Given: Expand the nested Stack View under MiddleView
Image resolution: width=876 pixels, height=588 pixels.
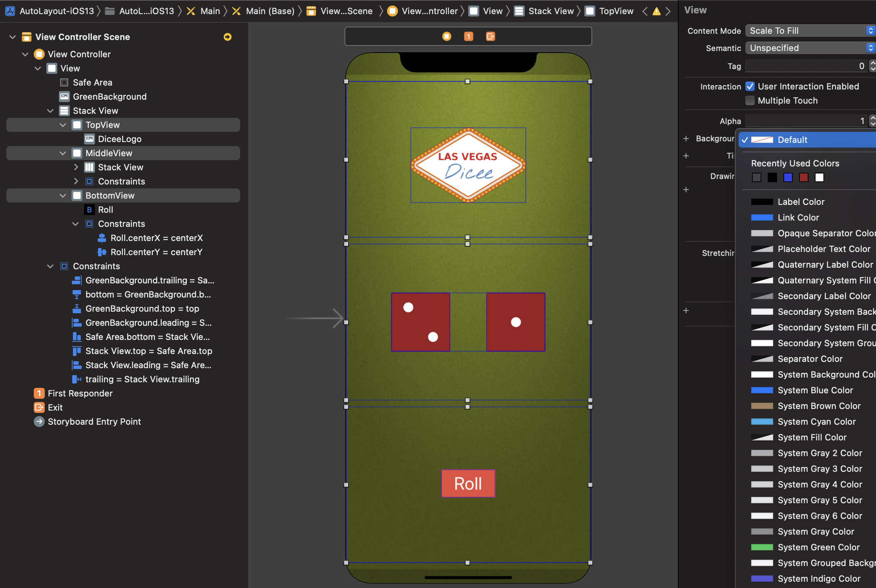Looking at the screenshot, I should coord(76,167).
